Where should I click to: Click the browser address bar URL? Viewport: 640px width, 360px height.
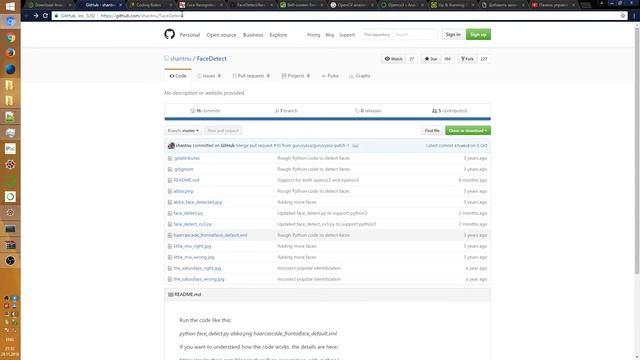tap(141, 16)
